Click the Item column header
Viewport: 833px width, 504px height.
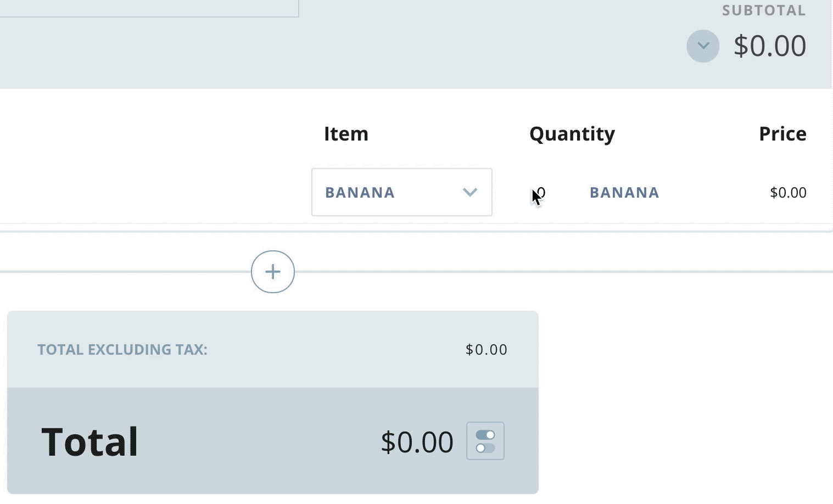(x=346, y=134)
